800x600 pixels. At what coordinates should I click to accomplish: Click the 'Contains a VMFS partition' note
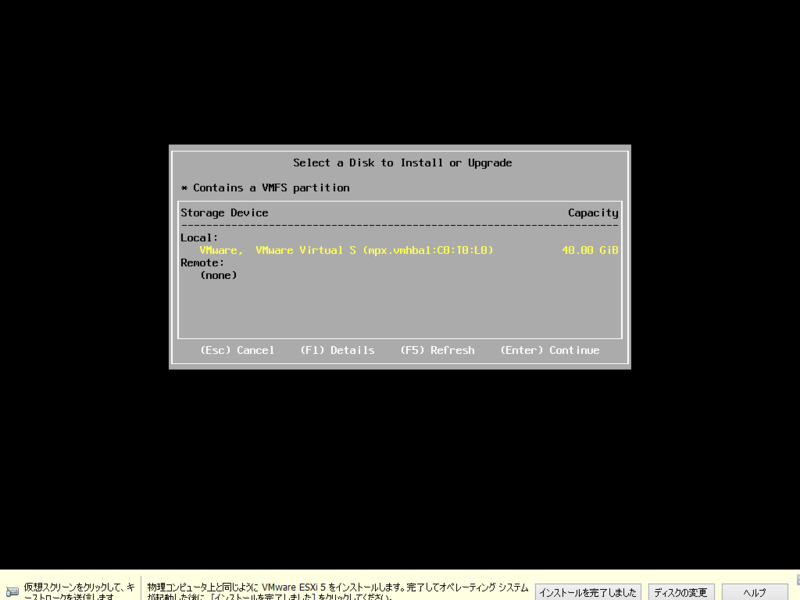click(x=265, y=188)
